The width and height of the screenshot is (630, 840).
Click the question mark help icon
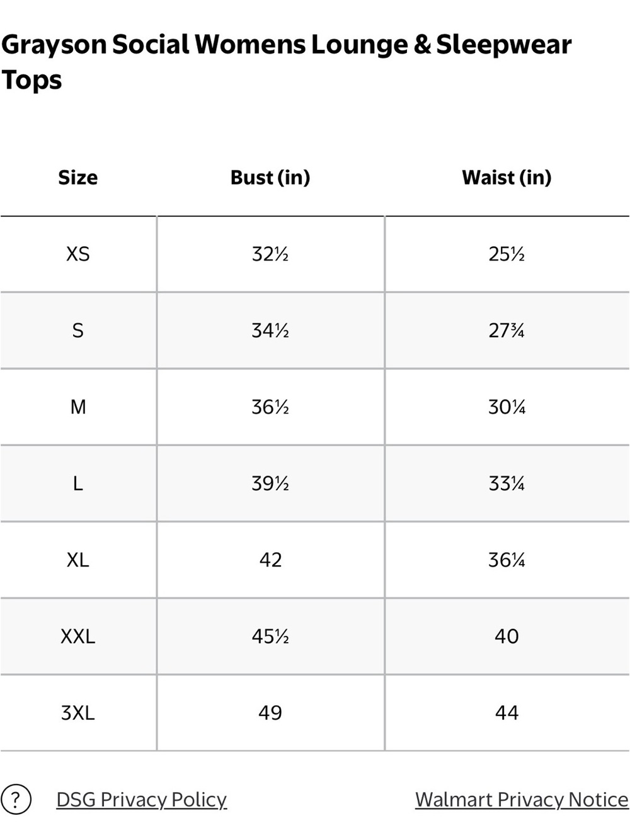tap(16, 799)
